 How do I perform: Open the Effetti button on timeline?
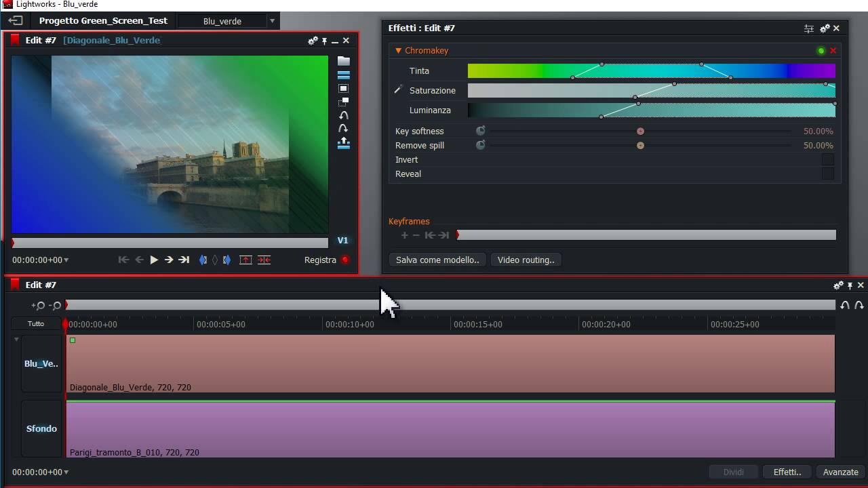tap(787, 472)
